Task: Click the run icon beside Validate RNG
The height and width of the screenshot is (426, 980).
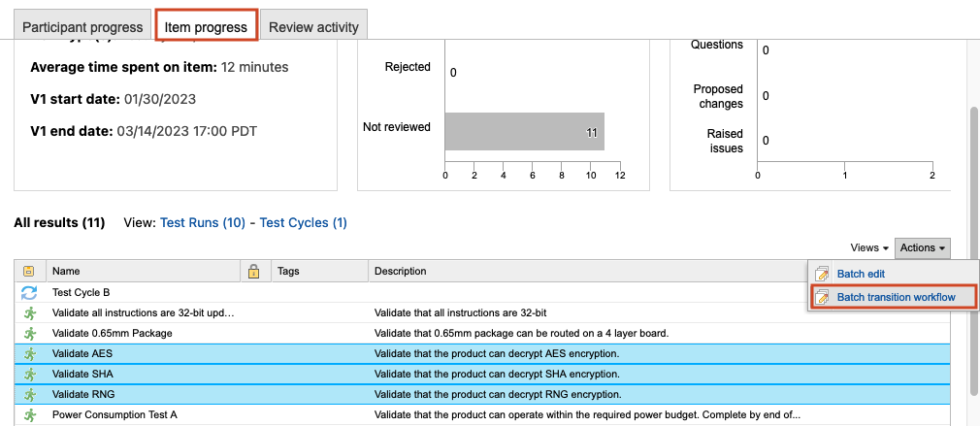Action: (29, 394)
